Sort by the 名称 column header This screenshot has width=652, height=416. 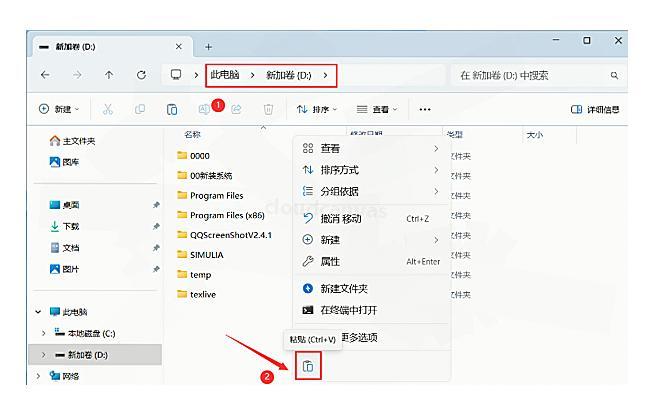pyautogui.click(x=192, y=134)
